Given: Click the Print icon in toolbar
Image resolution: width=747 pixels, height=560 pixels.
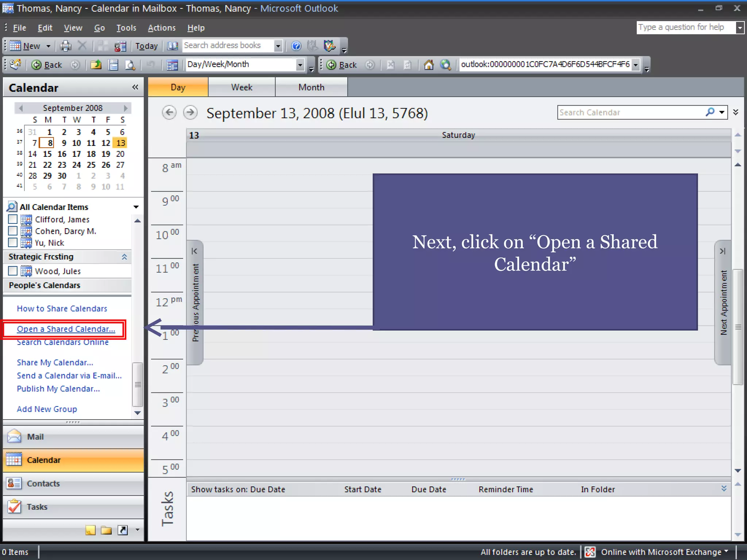Looking at the screenshot, I should click(66, 46).
